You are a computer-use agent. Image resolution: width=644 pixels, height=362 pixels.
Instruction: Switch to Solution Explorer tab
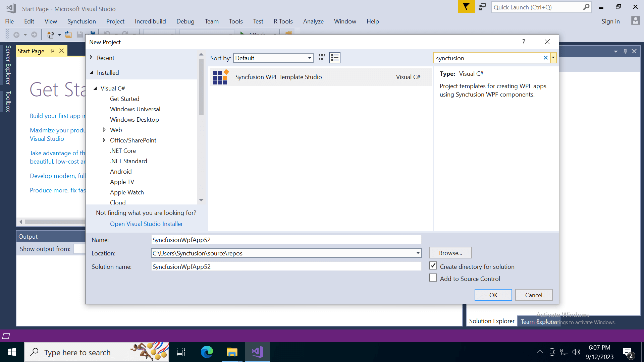pyautogui.click(x=491, y=321)
